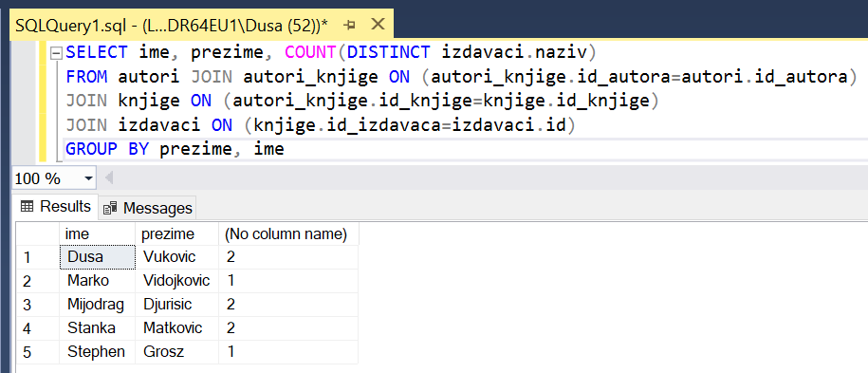
Task: Place cursor on GROUP BY clause
Action: pos(107,149)
